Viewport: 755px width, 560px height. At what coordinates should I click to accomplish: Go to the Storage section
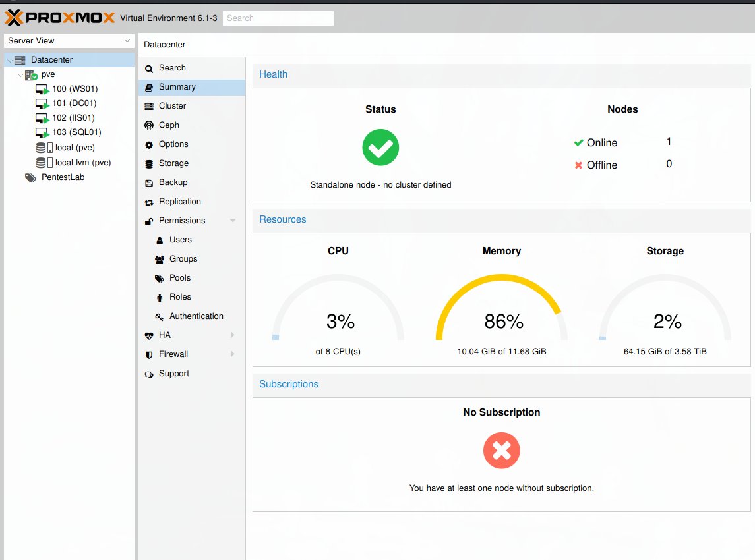point(192,163)
